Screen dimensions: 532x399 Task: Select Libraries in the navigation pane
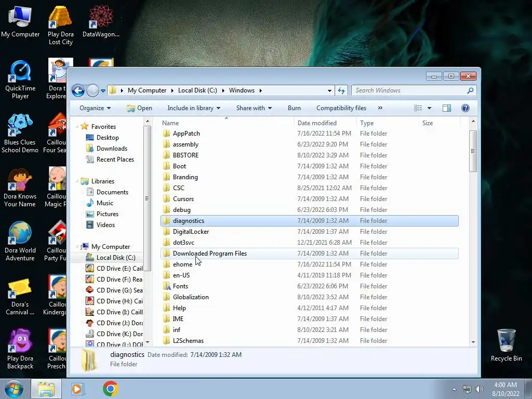pos(102,181)
